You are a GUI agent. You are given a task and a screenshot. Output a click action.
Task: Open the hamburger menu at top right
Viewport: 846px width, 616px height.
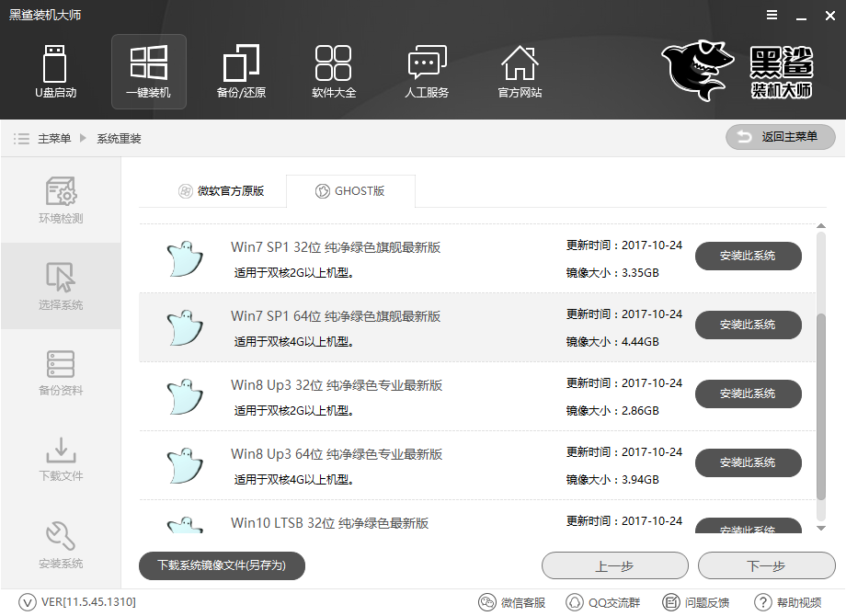coord(772,15)
